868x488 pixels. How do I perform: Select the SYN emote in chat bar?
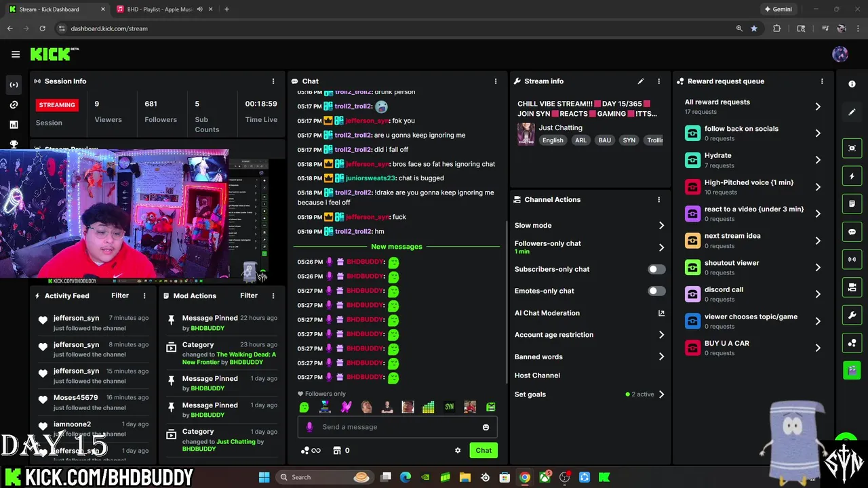pos(449,407)
